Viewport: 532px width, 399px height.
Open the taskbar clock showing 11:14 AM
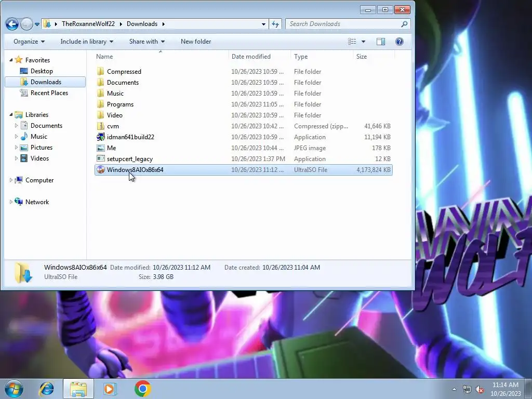pyautogui.click(x=506, y=389)
